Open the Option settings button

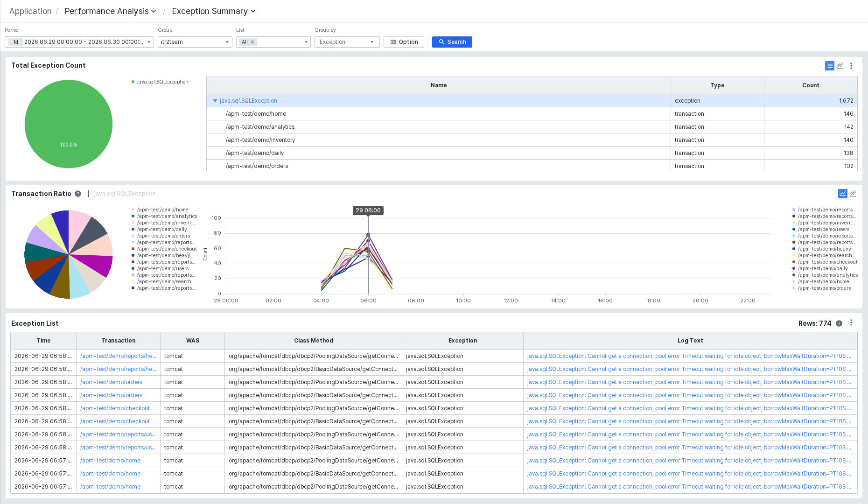404,42
